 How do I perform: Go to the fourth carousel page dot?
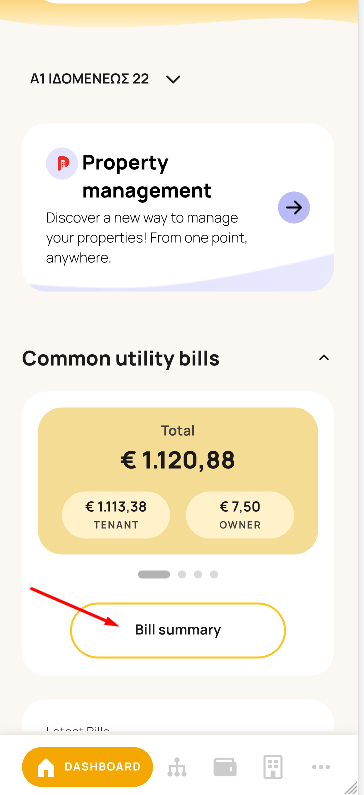tap(214, 574)
